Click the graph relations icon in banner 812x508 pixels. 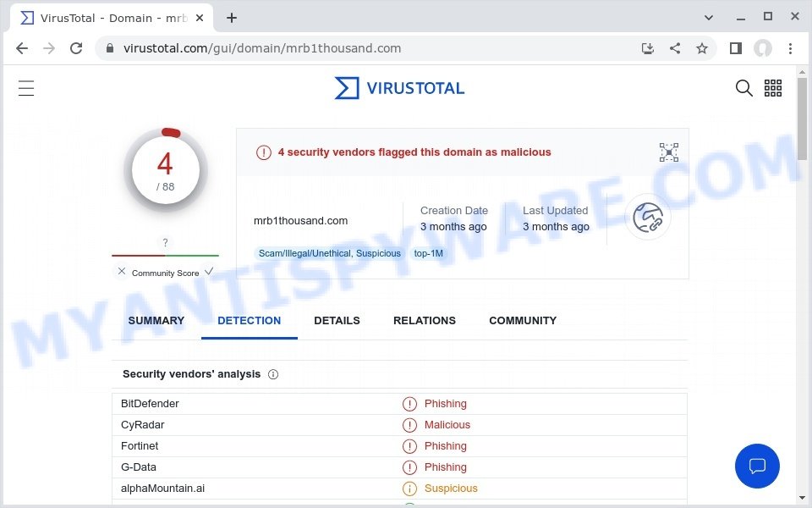668,152
